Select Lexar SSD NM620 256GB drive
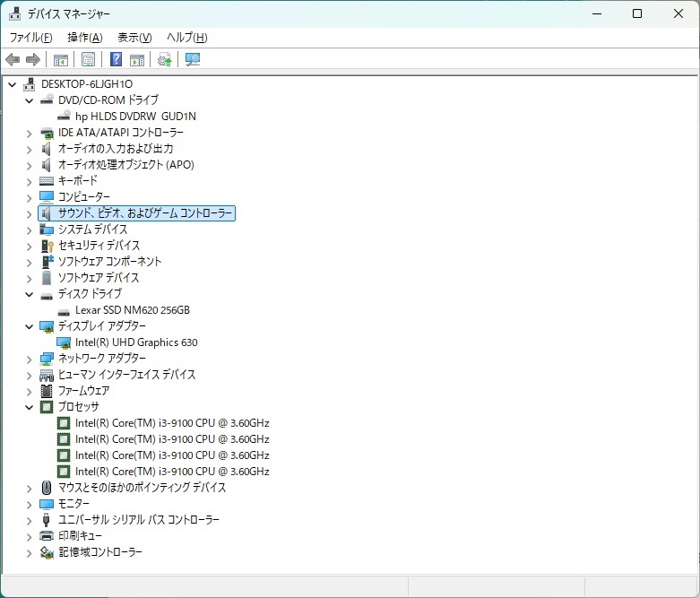Image resolution: width=700 pixels, height=598 pixels. [133, 310]
